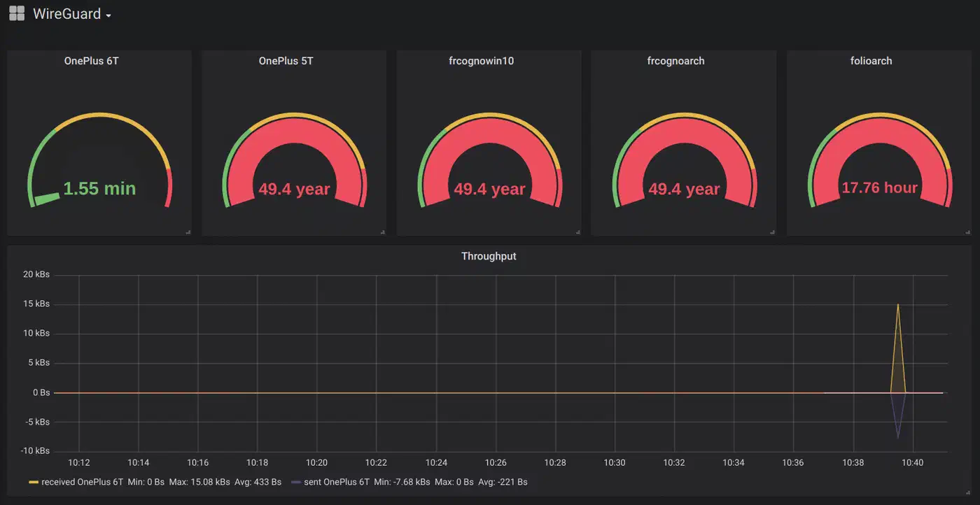Click the frcognoarch panel resize corner icon
Screen dimensions: 980x505
point(771,232)
